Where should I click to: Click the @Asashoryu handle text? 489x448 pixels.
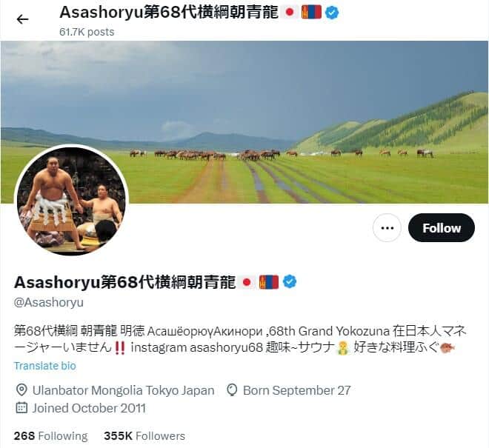(x=49, y=302)
